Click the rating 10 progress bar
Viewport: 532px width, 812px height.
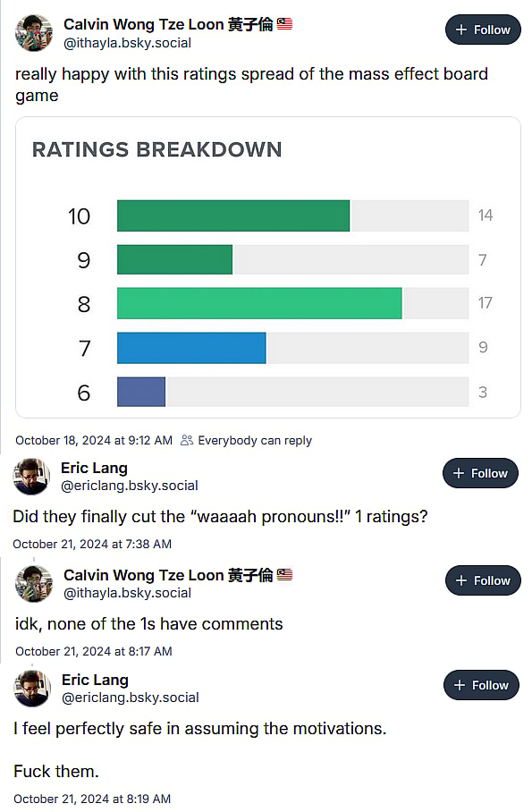(232, 216)
